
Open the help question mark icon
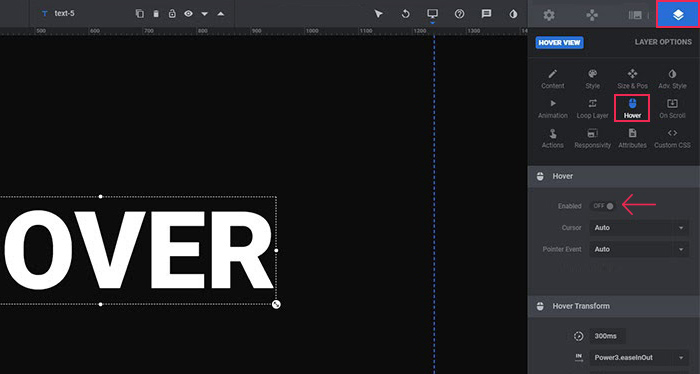pos(459,14)
